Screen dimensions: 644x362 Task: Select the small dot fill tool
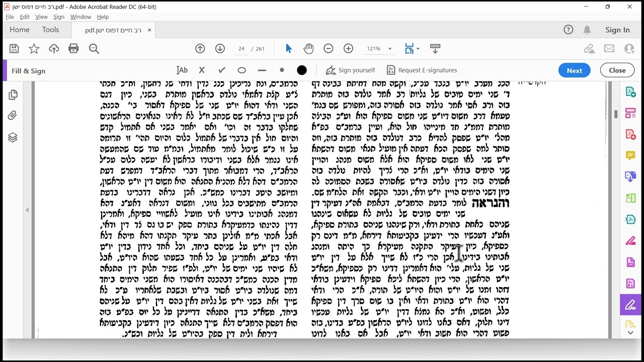[282, 70]
